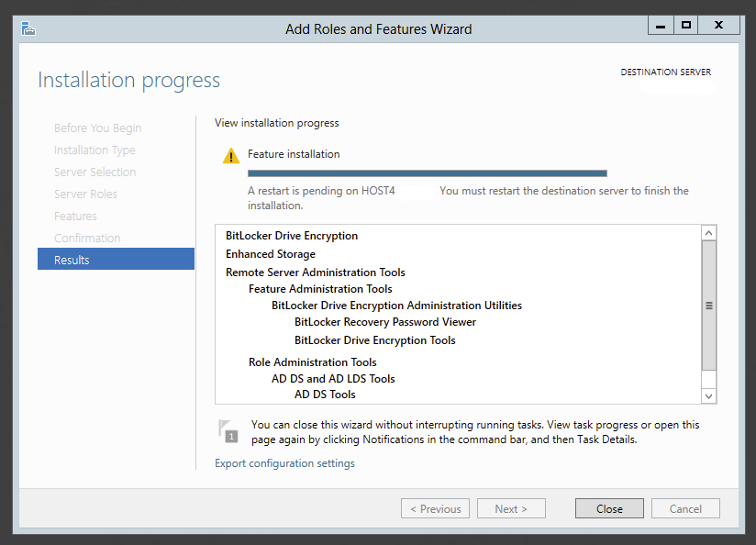The height and width of the screenshot is (545, 756).
Task: Click the yellow warning icon
Action: (231, 156)
